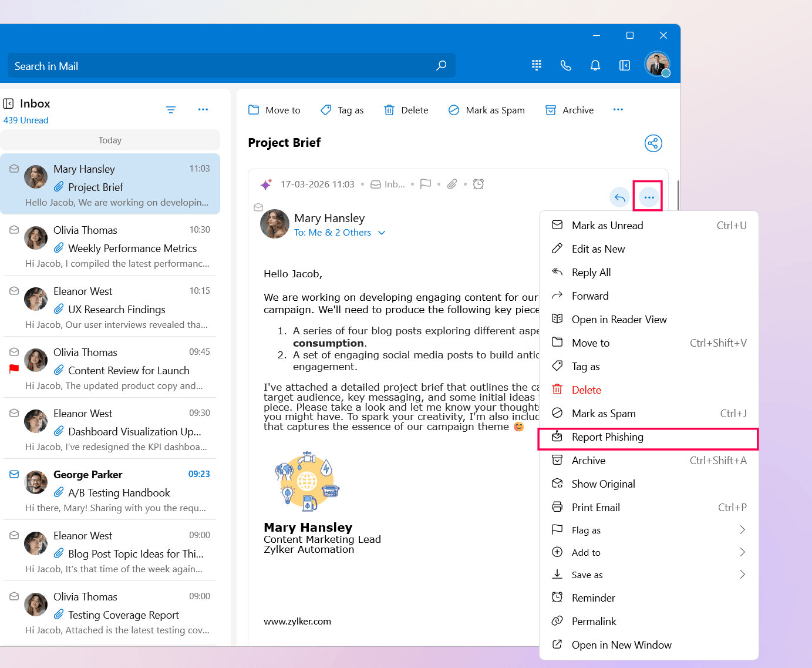The width and height of the screenshot is (812, 668).
Task: Expand the Flag as submenu
Action: click(x=742, y=530)
